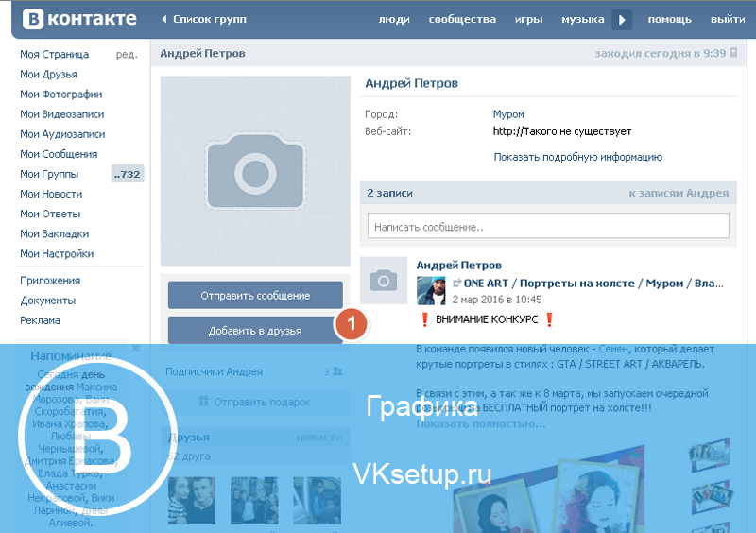Image resolution: width=756 pixels, height=533 pixels.
Task: Open Приложения in sidebar
Action: tap(50, 281)
